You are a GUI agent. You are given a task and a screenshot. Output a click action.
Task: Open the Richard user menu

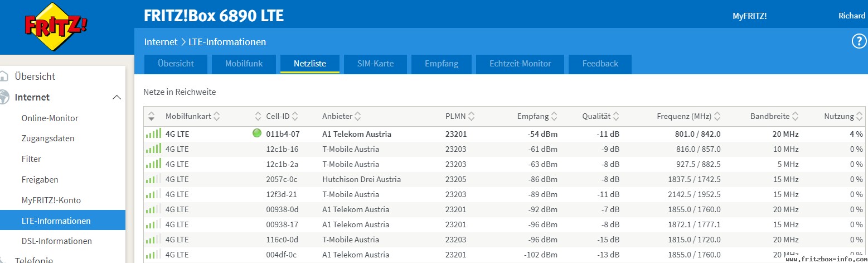(852, 16)
